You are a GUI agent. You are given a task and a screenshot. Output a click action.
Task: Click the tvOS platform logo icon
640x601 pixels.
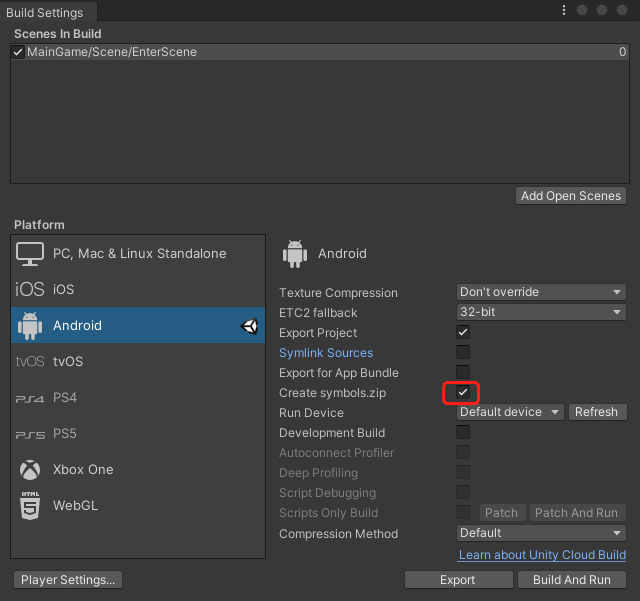(x=30, y=361)
